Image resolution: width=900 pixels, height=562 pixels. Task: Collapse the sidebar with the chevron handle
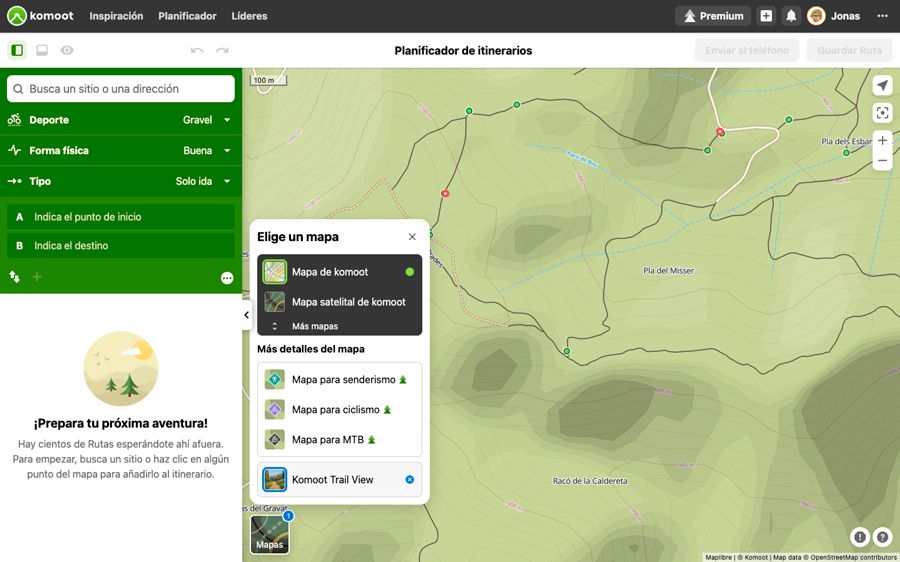pyautogui.click(x=247, y=315)
